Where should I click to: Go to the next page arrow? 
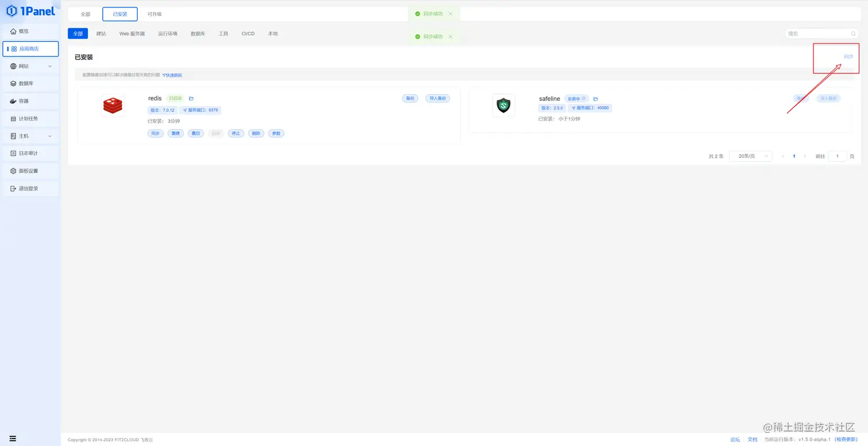click(x=805, y=156)
